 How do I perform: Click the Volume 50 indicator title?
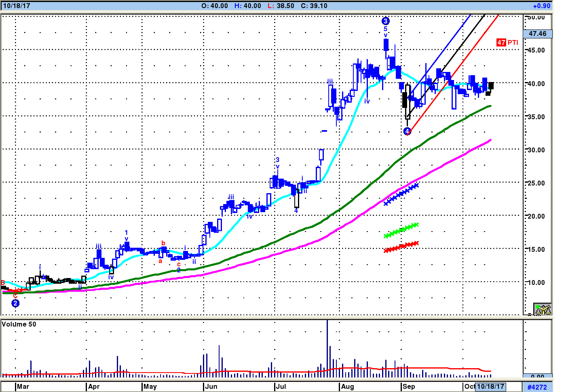point(19,324)
